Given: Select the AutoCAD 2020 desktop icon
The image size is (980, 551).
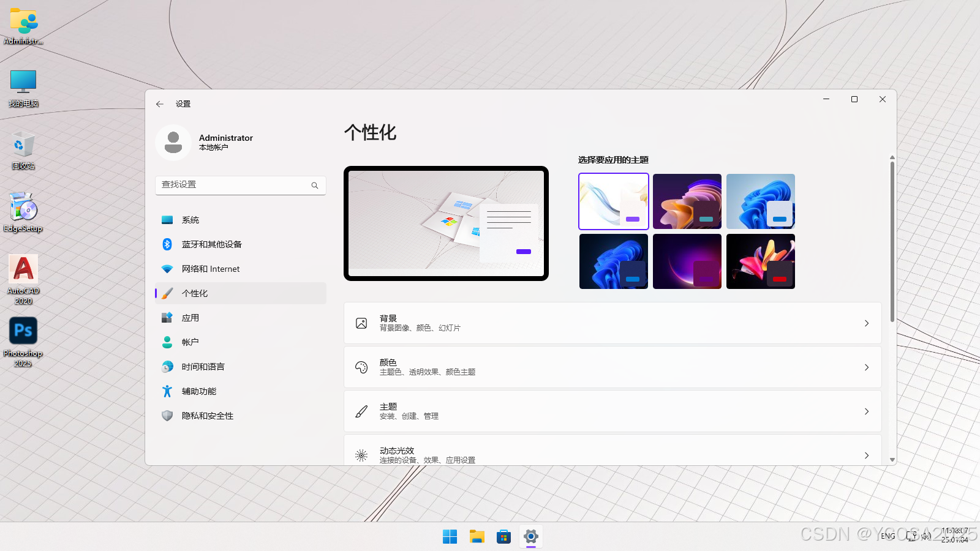Looking at the screenshot, I should pos(23,279).
